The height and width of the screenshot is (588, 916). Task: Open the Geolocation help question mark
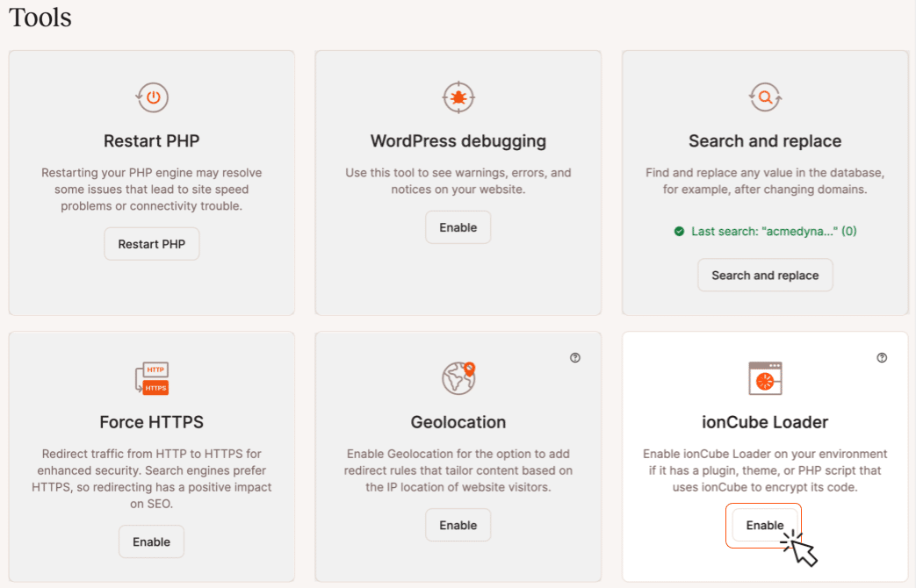[575, 357]
